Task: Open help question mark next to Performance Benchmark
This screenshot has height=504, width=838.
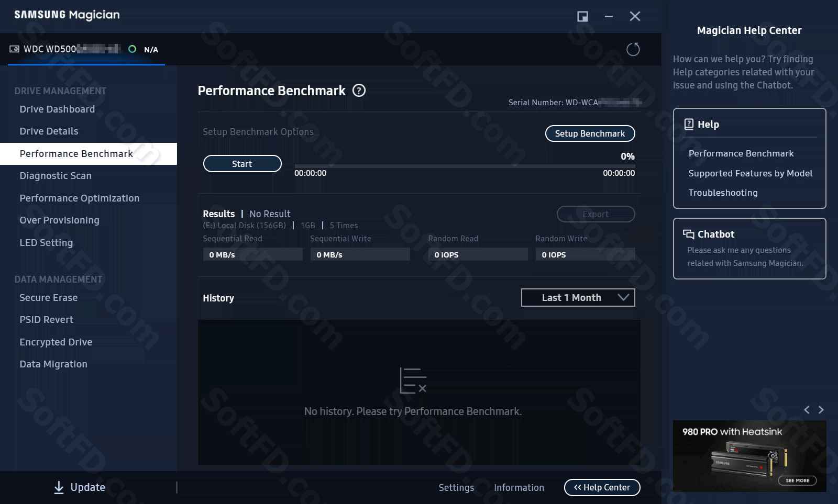Action: (359, 91)
